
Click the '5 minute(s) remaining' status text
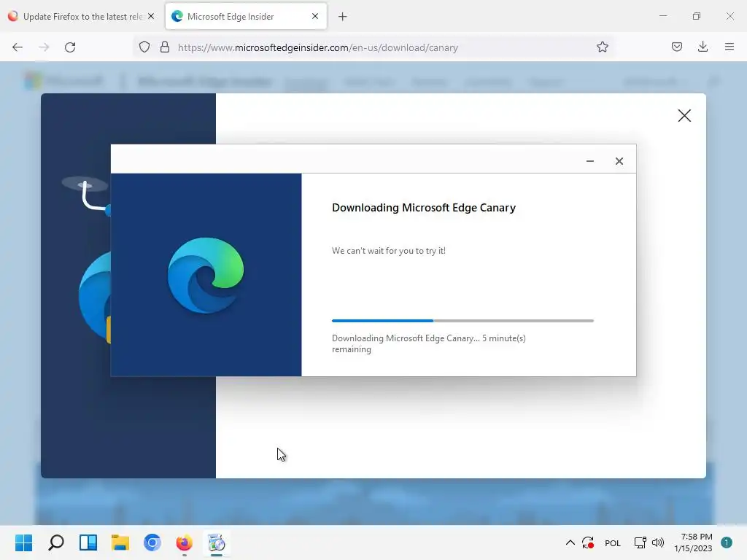(x=429, y=343)
